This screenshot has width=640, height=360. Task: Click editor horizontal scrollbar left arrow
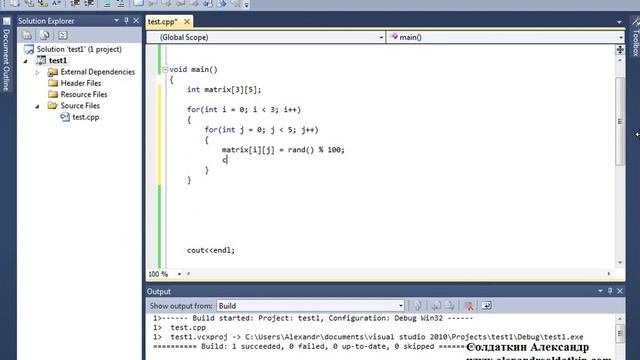(188, 274)
